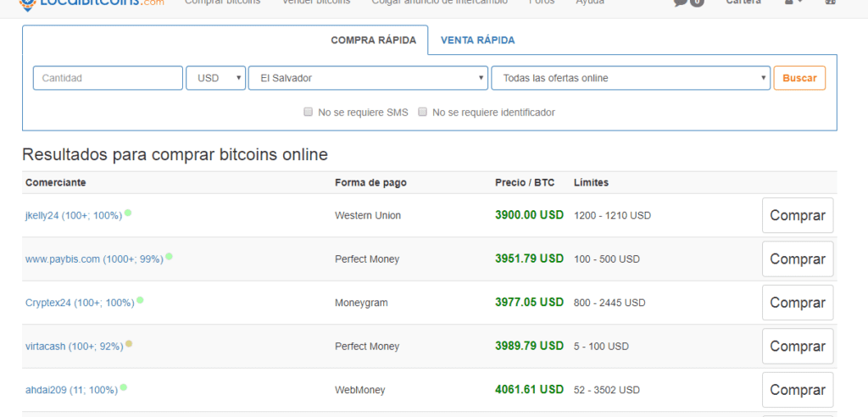Open the virtacash (100+; 92%) merchant link
The width and height of the screenshot is (868, 417).
pyautogui.click(x=75, y=347)
